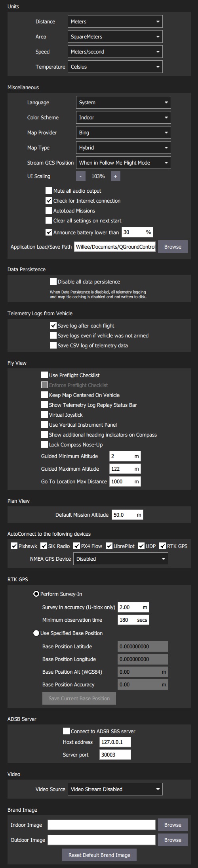Toggle Save log after each flight
Image resolution: width=198 pixels, height=868 pixels.
tap(53, 326)
